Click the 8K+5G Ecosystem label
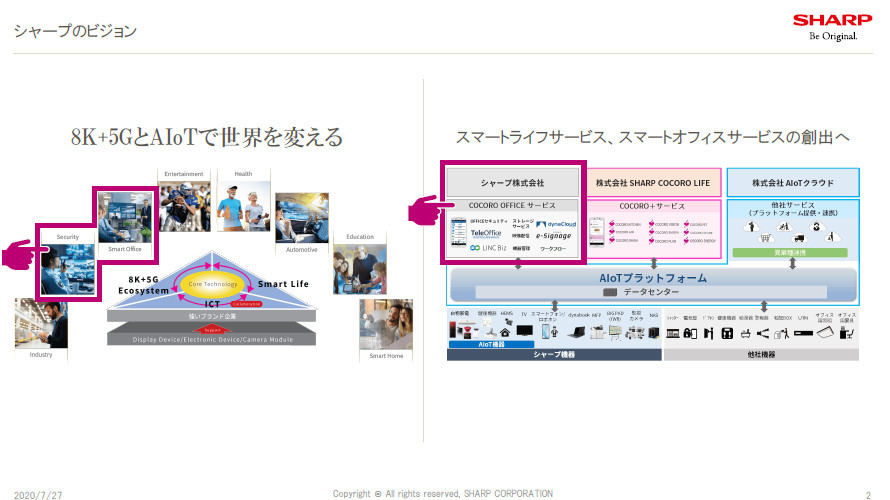 click(144, 285)
